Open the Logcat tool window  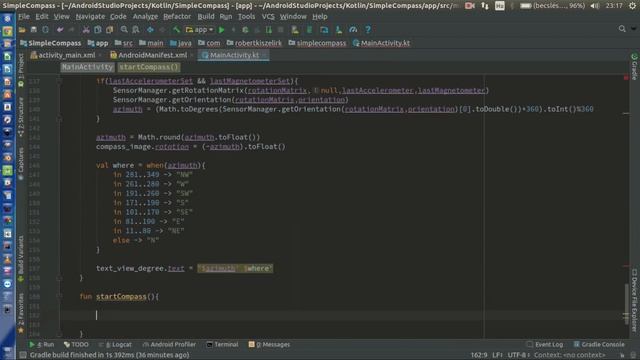[x=115, y=344]
